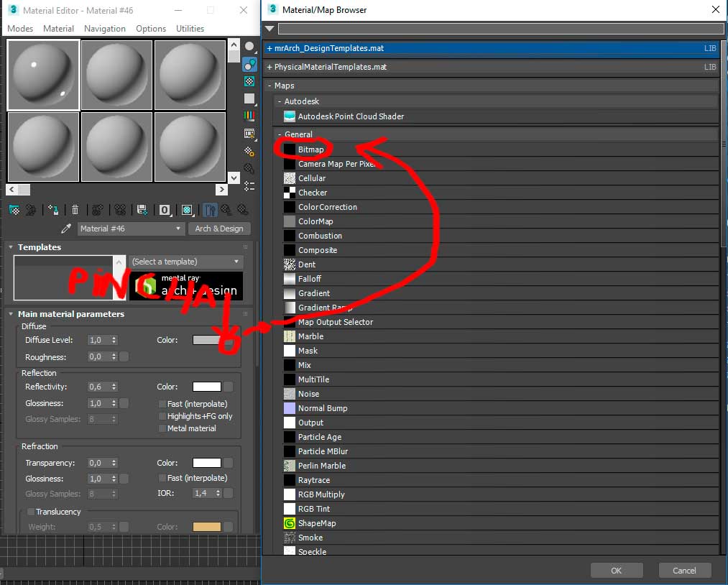Click the Make Material Copy icon
The image size is (728, 585).
click(98, 210)
